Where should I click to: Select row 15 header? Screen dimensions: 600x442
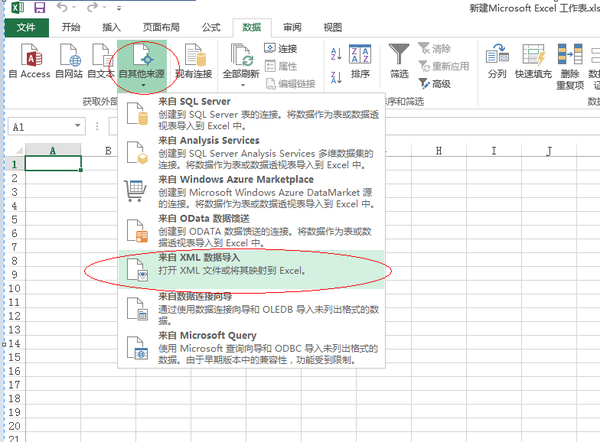click(14, 357)
